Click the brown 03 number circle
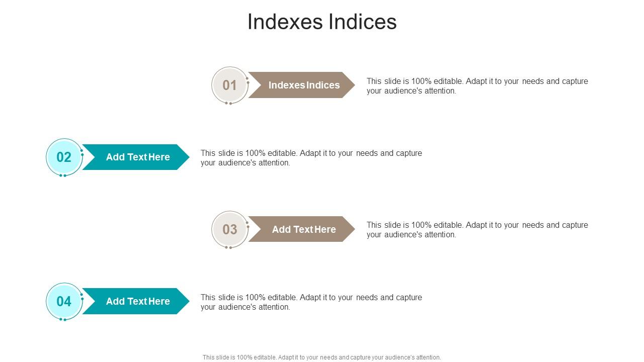This screenshot has height=362, width=644. [x=230, y=229]
